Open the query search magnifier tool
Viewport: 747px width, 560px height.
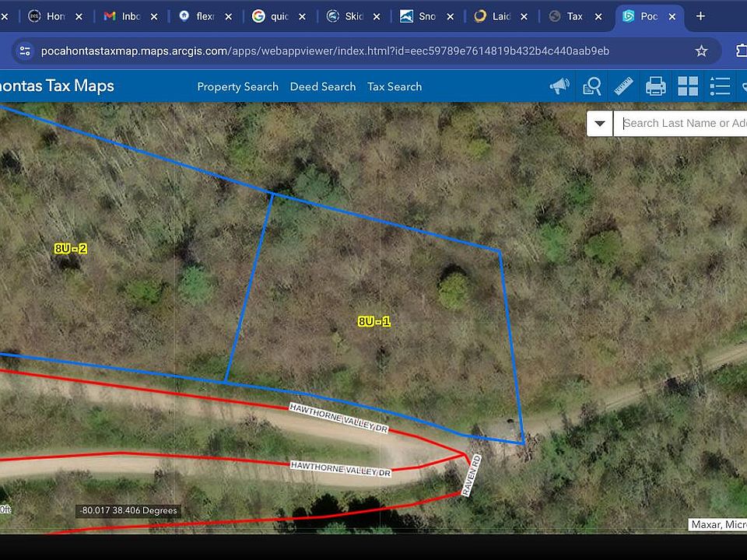coord(592,86)
